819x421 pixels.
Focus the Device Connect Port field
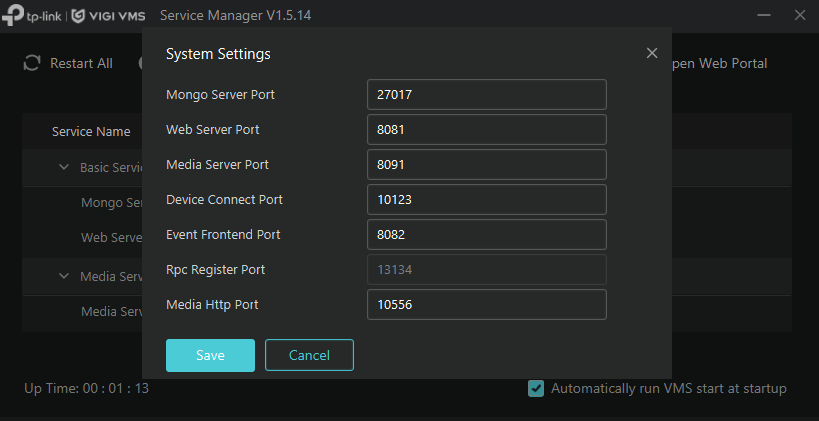pyautogui.click(x=486, y=200)
